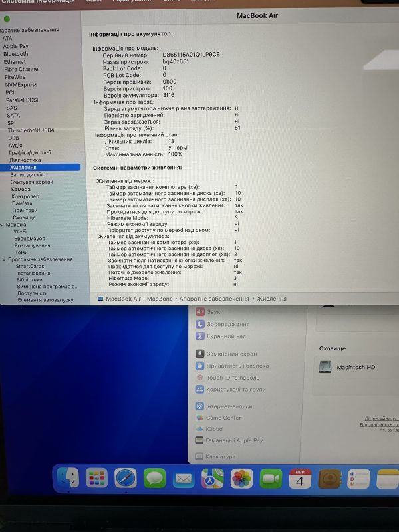Select Зчитувач карток in the sidebar
The height and width of the screenshot is (532, 399).
[x=31, y=182]
